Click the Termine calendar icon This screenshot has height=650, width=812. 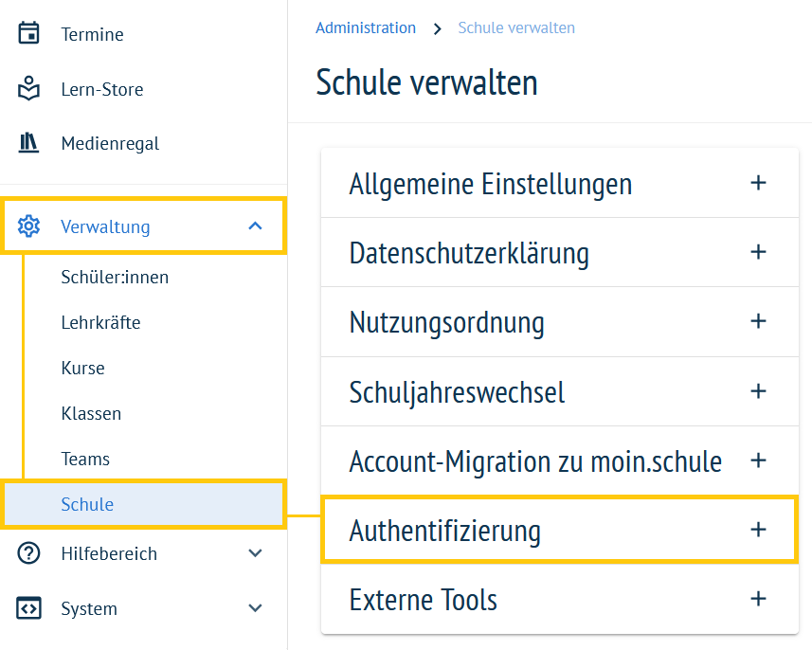point(28,34)
